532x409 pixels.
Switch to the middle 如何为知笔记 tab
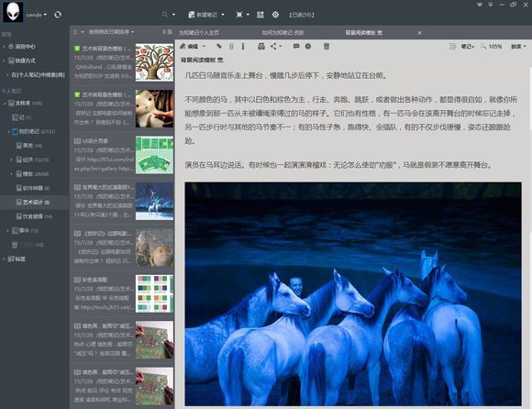click(283, 33)
